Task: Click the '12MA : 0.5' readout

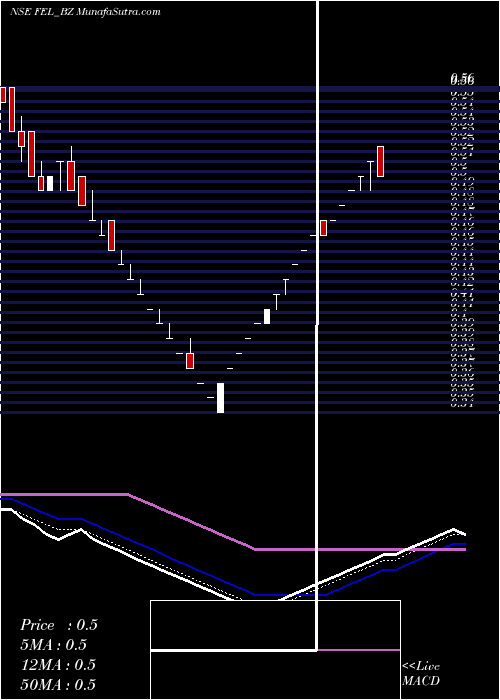Action: tap(58, 665)
